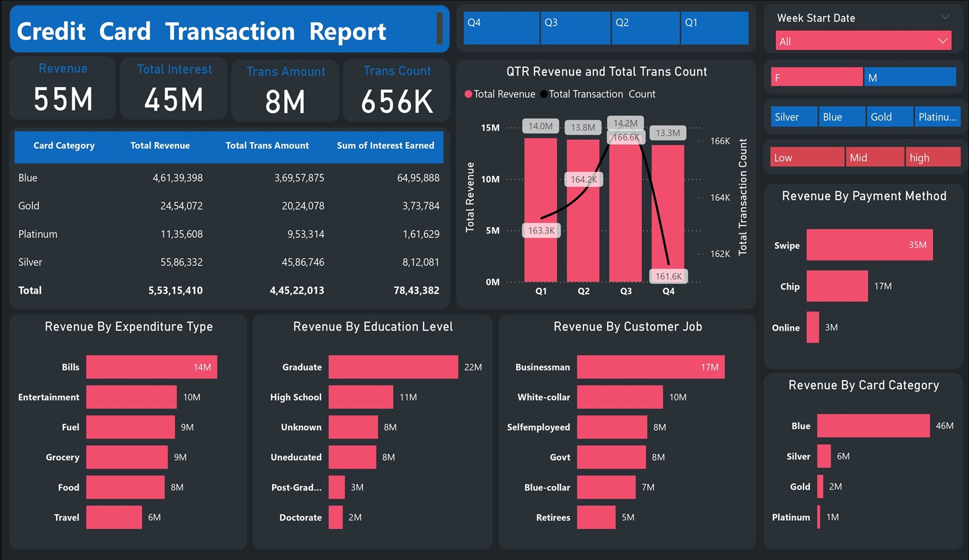This screenshot has width=969, height=560.
Task: Collapse Week Start Date slicer header chevron
Action: click(945, 17)
